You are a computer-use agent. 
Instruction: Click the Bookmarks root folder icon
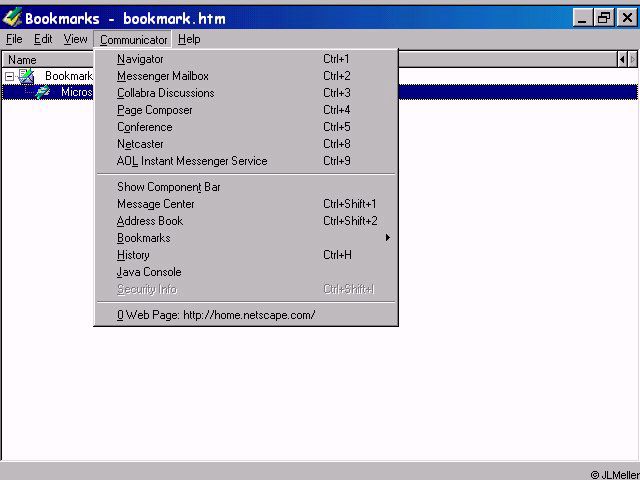26,76
